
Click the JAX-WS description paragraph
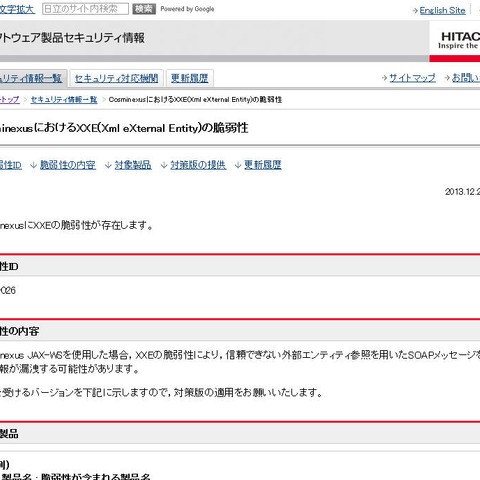point(240,362)
